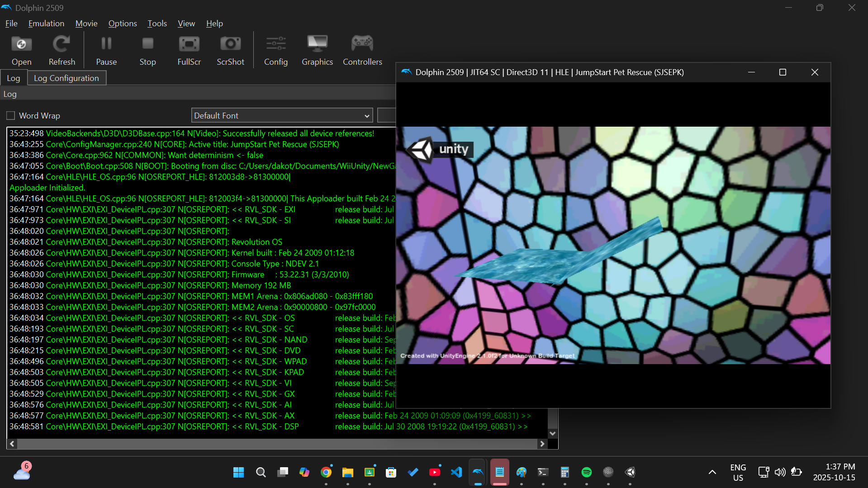Open Microsoft To Do from the taskbar
Screen dimensions: 868x488
(x=413, y=472)
